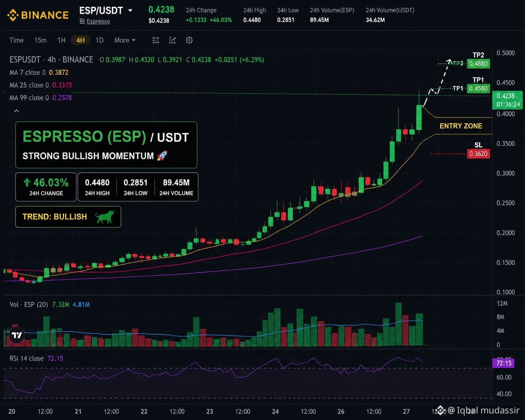The width and height of the screenshot is (525, 420).
Task: Select the MA 99 close legend line
Action: pyautogui.click(x=40, y=98)
